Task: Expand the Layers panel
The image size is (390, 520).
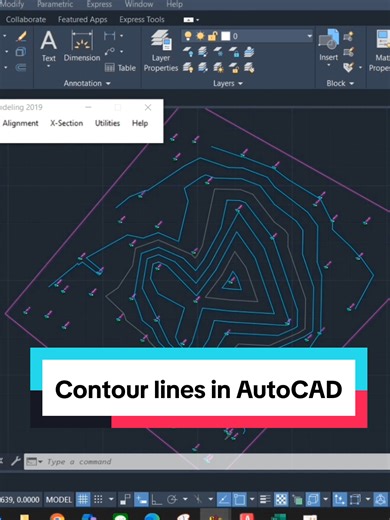Action: [228, 83]
